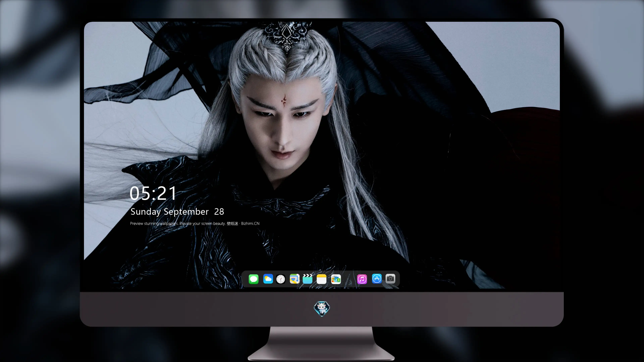Open the green Messages app in the dock
The height and width of the screenshot is (362, 644).
click(x=254, y=279)
